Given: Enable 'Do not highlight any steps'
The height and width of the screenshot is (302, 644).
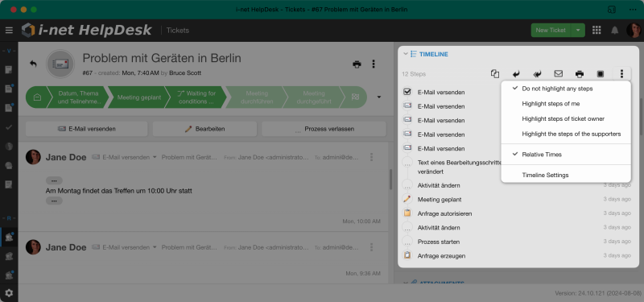Looking at the screenshot, I should (x=566, y=89).
